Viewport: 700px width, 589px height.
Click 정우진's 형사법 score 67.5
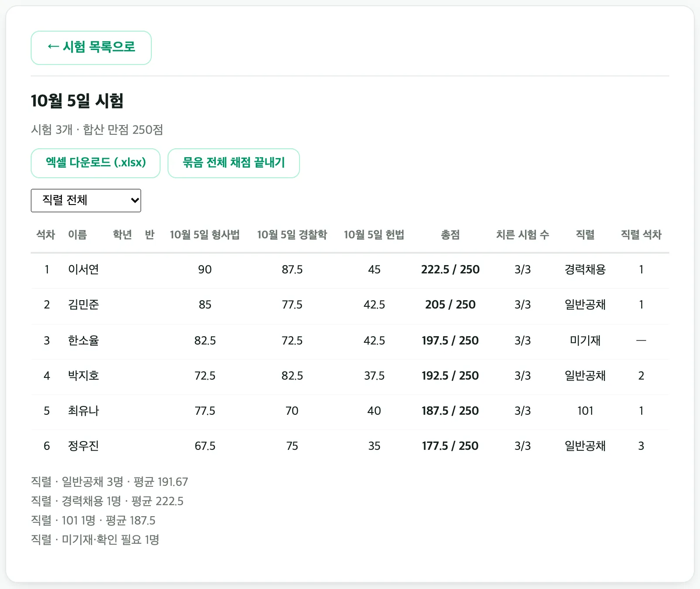(205, 446)
